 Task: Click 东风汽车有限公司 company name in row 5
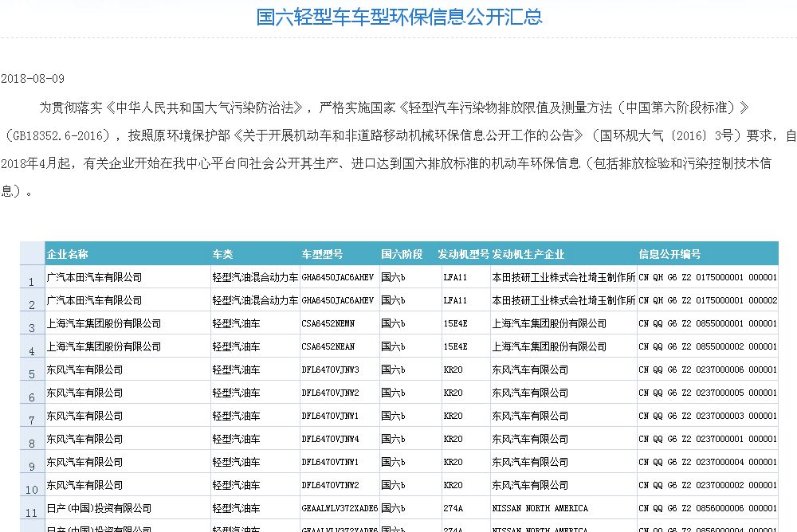point(85,370)
